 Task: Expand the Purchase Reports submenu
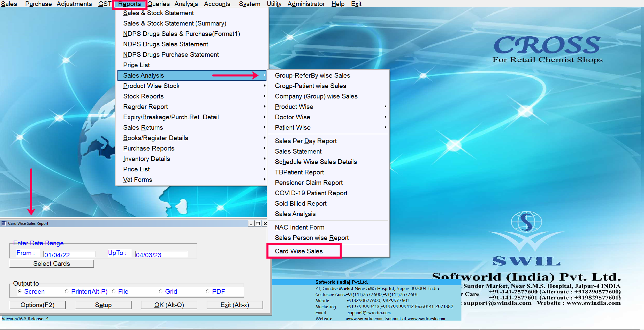tap(192, 149)
